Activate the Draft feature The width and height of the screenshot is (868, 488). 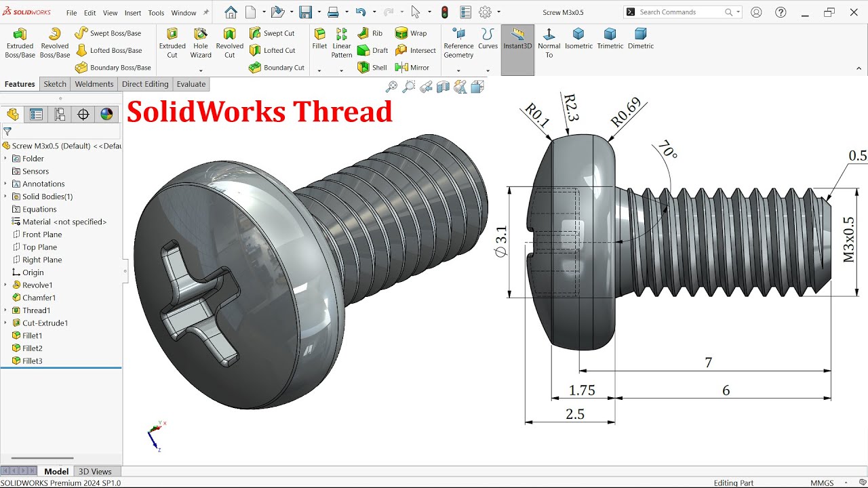[372, 50]
